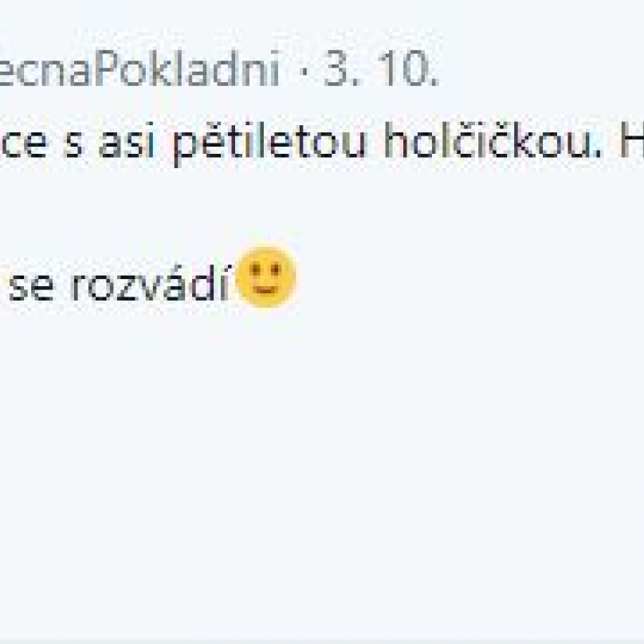This screenshot has height=644, width=644.
Task: Click the period after holčičkou
Action: pyautogui.click(x=598, y=155)
